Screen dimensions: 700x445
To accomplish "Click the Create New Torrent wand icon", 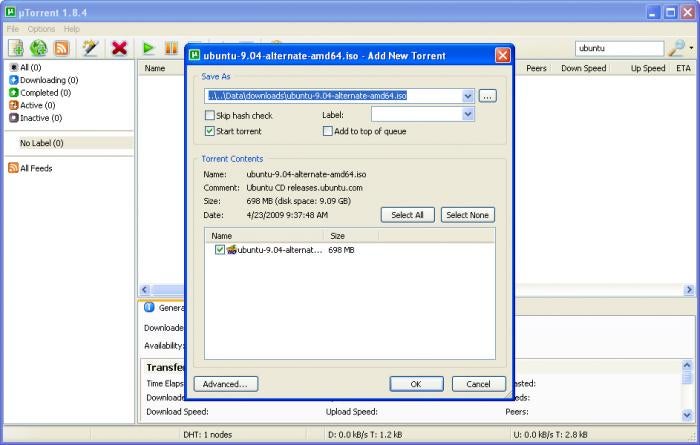I will 90,48.
